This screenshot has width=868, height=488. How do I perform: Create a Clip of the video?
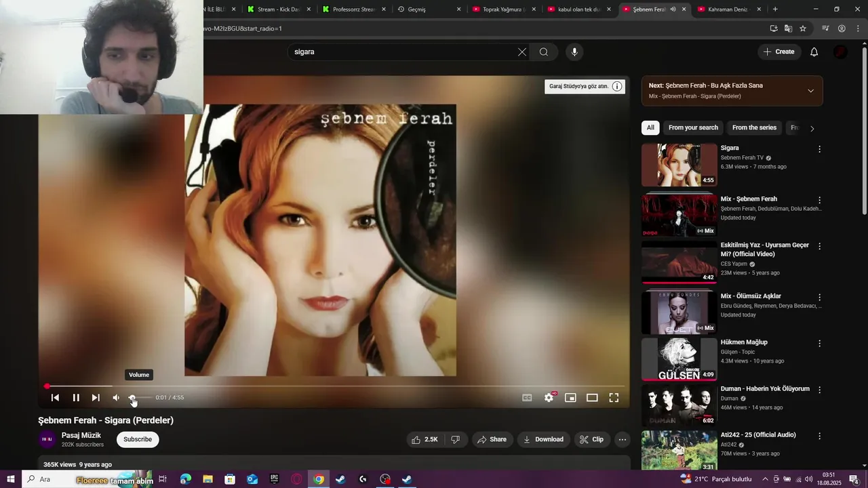tap(592, 440)
